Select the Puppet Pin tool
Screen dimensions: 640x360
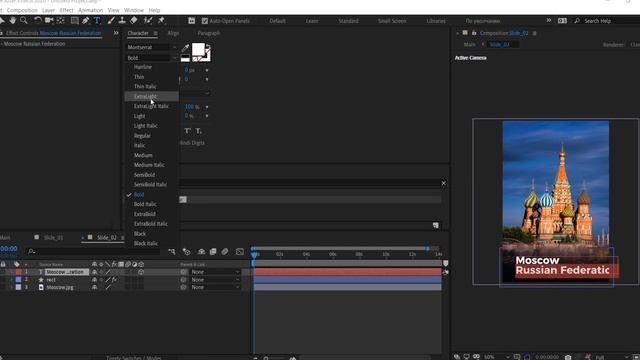coord(161,20)
